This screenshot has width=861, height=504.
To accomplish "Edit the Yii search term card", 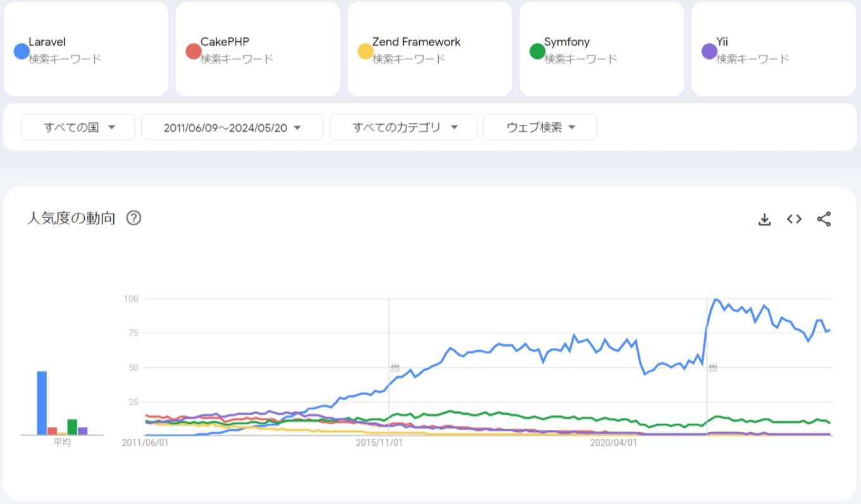I will (774, 49).
